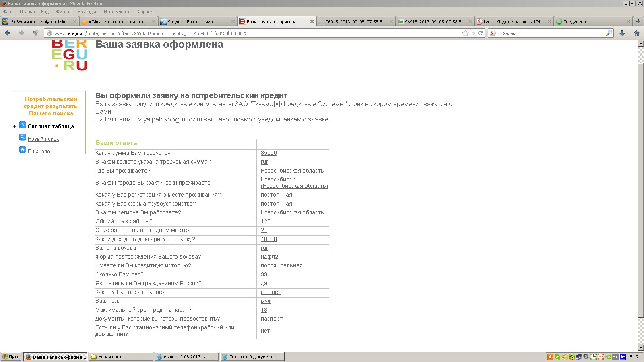
Task: Click the volume speaker tray icon
Action: (x=586, y=357)
